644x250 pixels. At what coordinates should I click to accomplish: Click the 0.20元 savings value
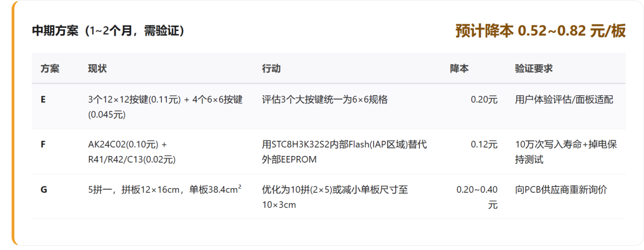point(484,99)
